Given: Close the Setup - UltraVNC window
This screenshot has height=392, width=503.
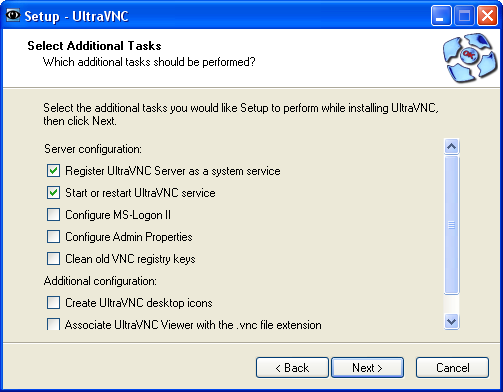Looking at the screenshot, I should click(x=487, y=16).
